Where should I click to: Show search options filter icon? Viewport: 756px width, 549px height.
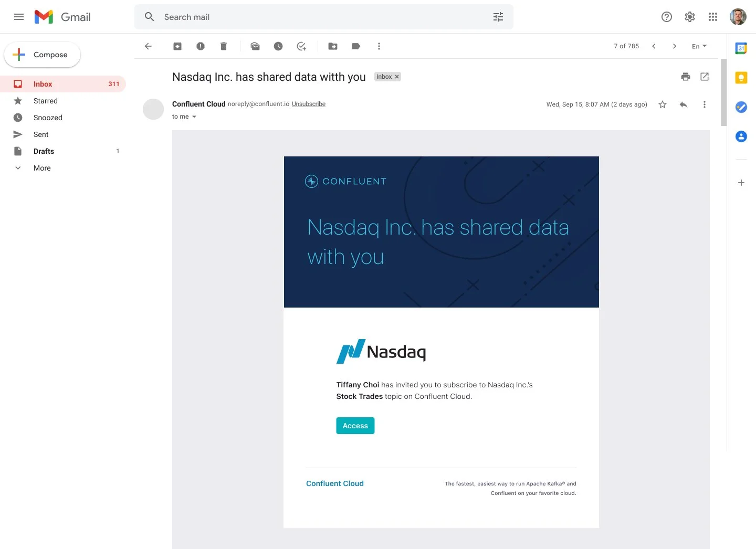[498, 17]
